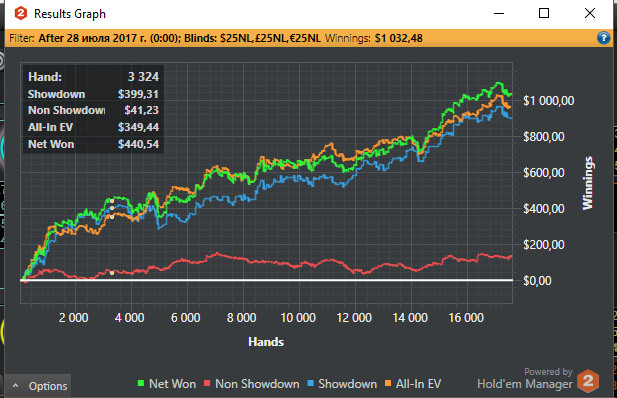Click the 6 000 hands axis label

point(186,318)
